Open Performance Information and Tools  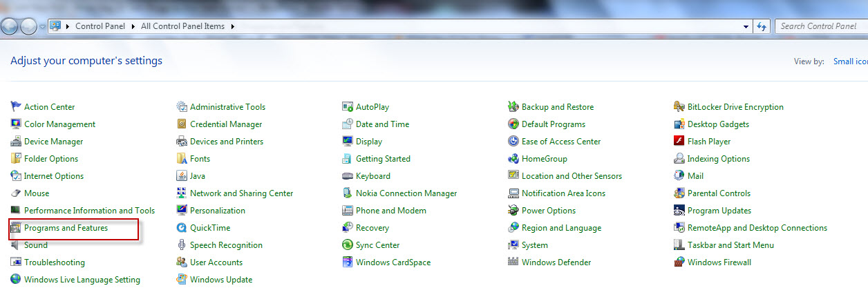(89, 211)
